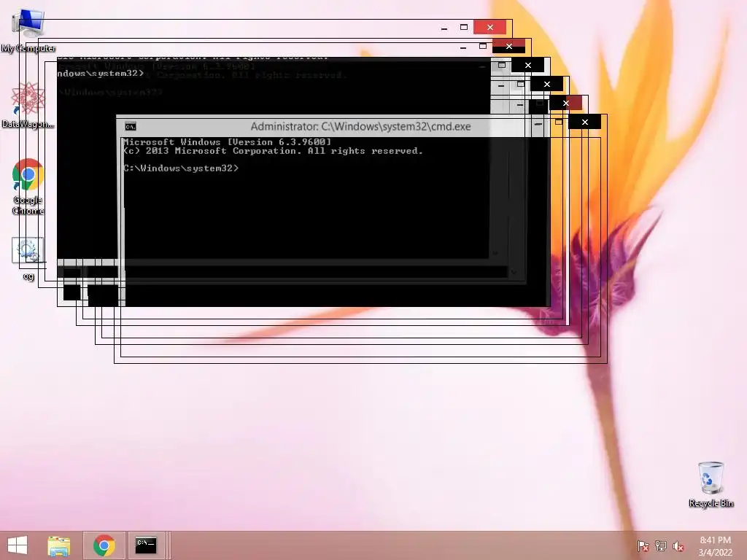Select the gear file icon labeled og
The width and height of the screenshot is (747, 560).
(x=28, y=259)
